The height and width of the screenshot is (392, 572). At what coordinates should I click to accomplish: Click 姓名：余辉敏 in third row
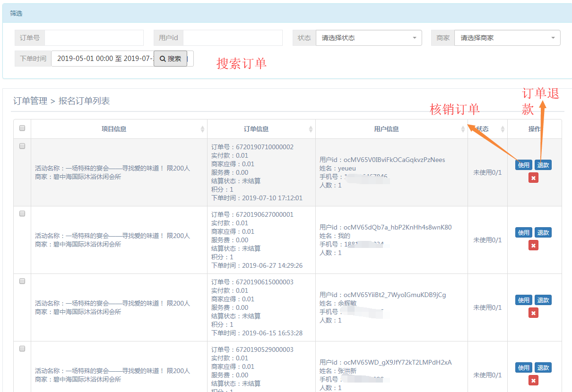338,303
